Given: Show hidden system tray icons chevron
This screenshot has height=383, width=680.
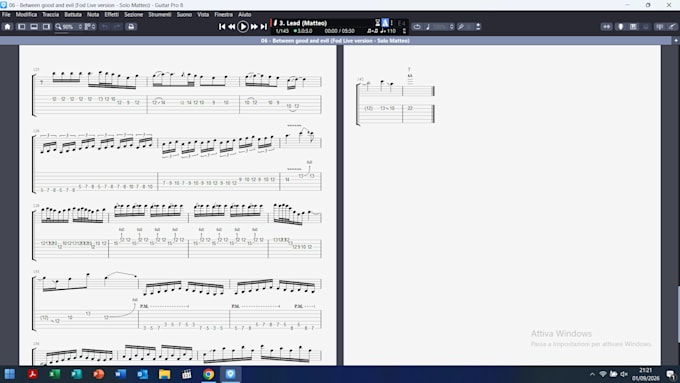Looking at the screenshot, I should point(592,374).
